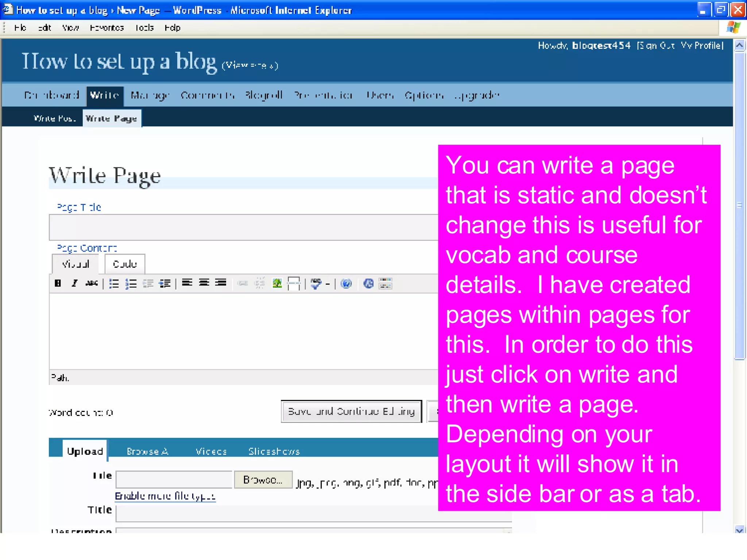Open the Favorites menu
This screenshot has width=747, height=560.
pyautogui.click(x=107, y=28)
